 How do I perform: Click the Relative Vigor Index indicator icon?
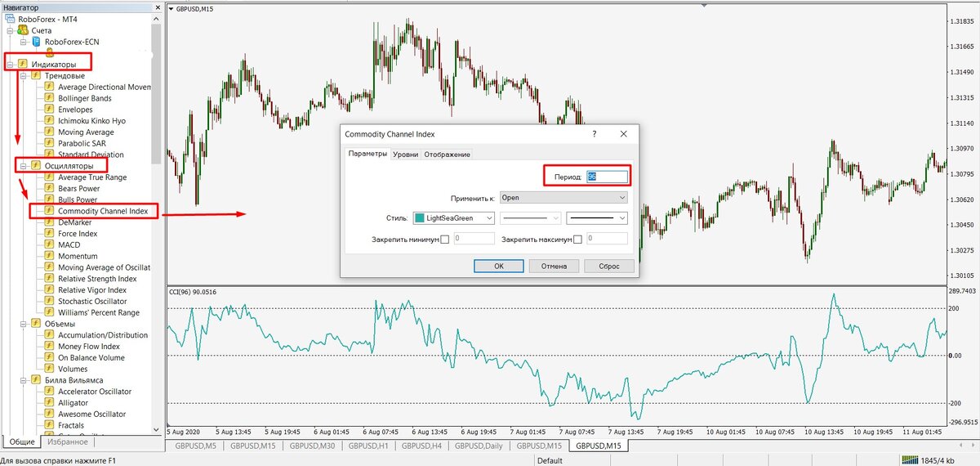(x=49, y=290)
